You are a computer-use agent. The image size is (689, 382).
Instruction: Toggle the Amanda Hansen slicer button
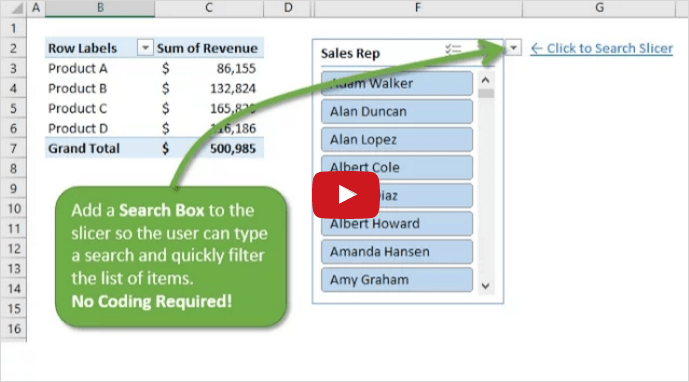coord(397,251)
